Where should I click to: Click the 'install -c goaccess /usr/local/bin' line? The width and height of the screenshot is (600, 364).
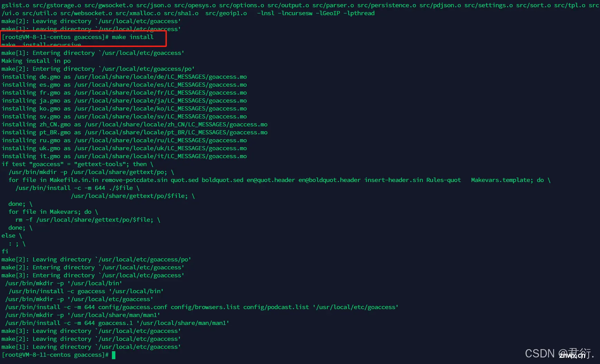click(86, 291)
